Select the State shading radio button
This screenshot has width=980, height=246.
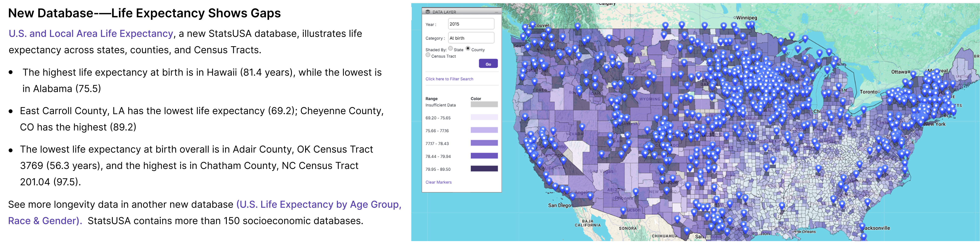(450, 49)
